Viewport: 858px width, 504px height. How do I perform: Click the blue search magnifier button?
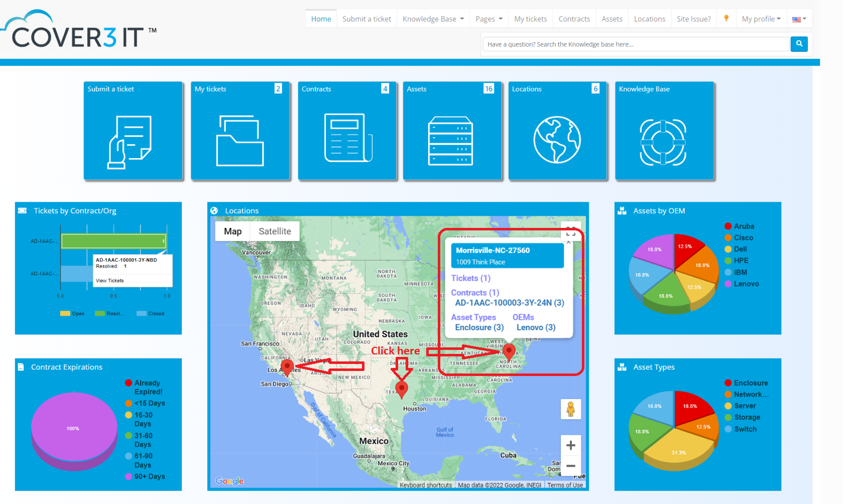799,44
